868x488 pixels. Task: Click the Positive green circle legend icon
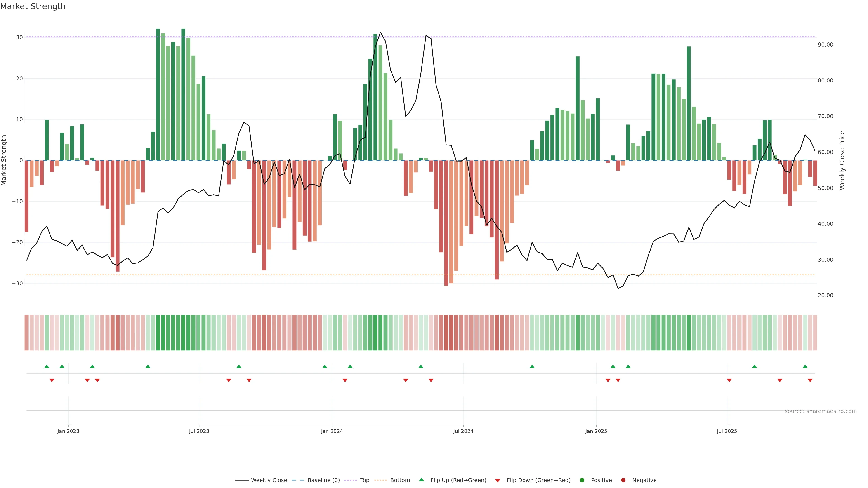(x=582, y=480)
